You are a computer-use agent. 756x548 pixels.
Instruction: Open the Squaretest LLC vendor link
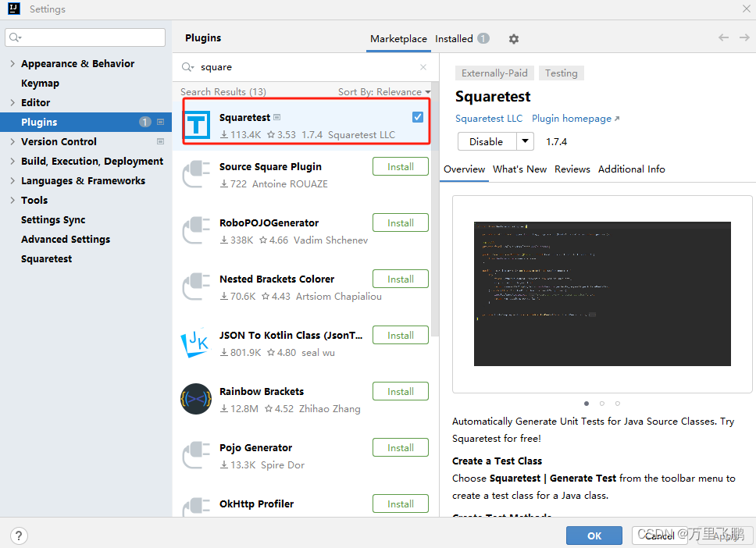point(489,119)
